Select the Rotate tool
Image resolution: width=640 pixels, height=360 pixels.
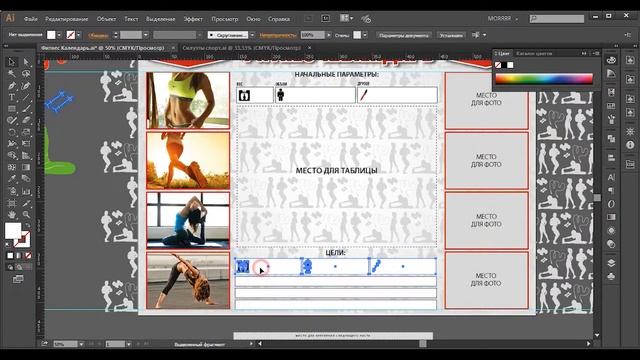pyautogui.click(x=11, y=132)
